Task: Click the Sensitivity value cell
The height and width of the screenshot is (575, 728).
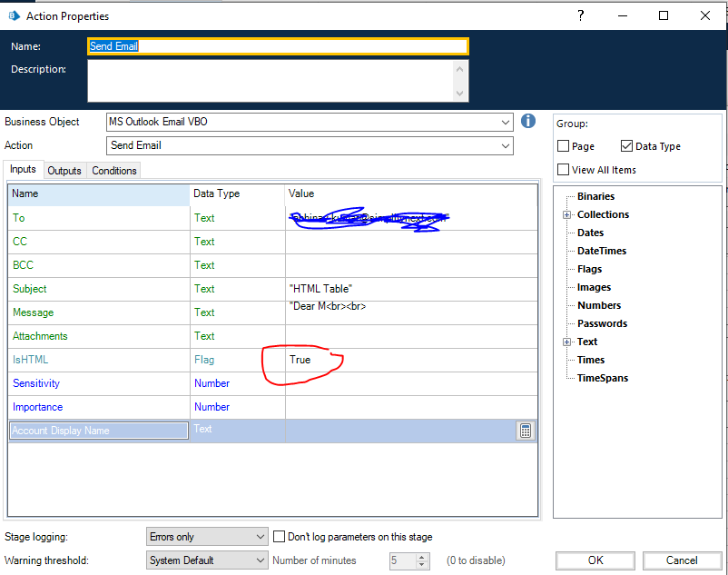Action: coord(411,383)
